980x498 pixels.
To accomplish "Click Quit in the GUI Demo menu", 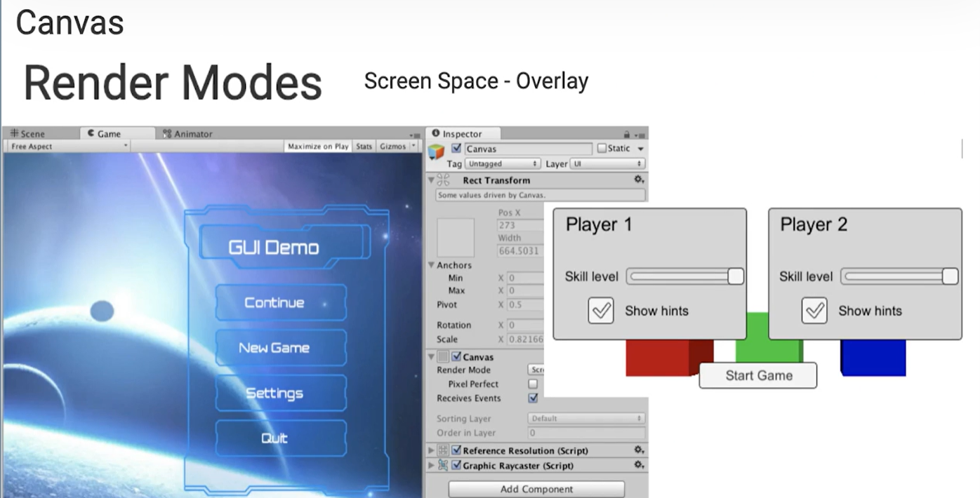I will coord(280,438).
